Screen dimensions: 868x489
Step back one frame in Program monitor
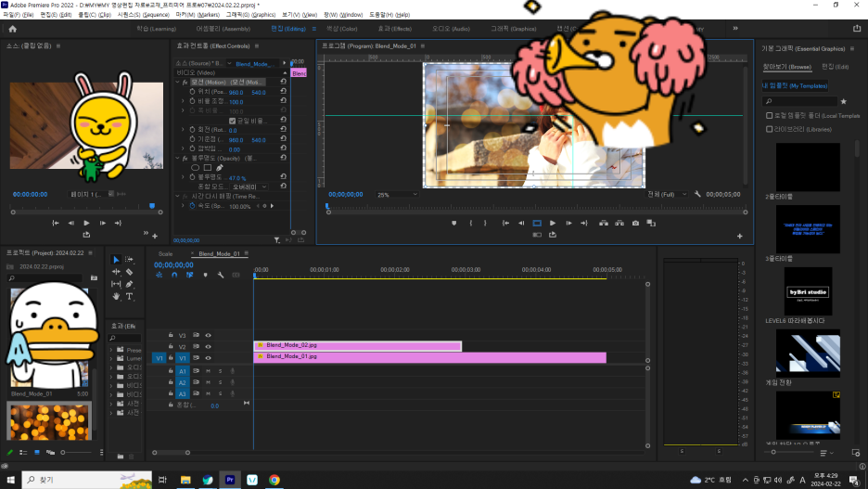point(521,224)
